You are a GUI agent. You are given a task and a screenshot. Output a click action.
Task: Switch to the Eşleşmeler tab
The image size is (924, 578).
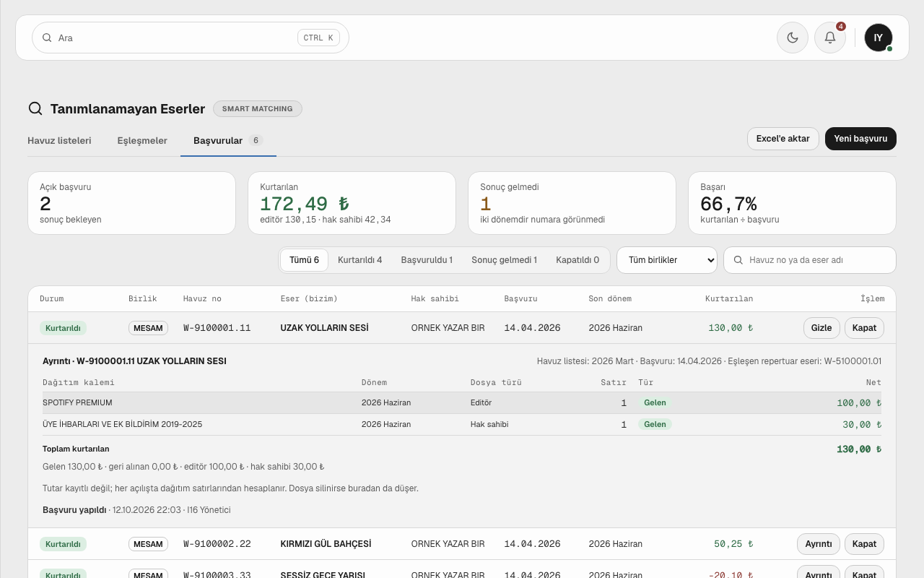click(142, 140)
